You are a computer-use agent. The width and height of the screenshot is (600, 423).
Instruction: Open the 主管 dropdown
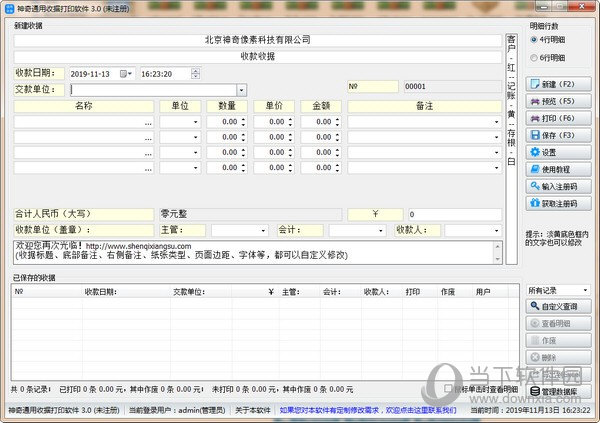(263, 230)
